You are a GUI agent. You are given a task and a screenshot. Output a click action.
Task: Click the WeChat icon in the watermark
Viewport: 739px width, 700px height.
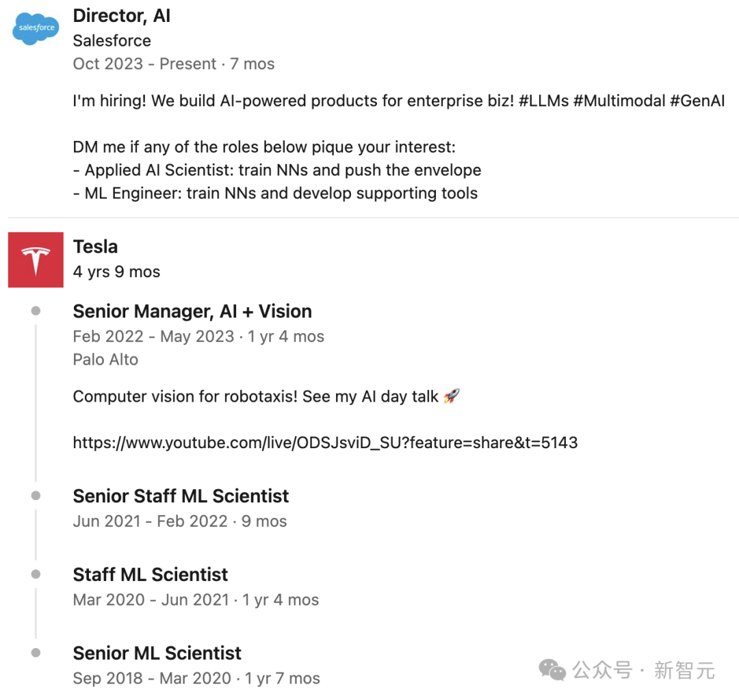tap(552, 670)
